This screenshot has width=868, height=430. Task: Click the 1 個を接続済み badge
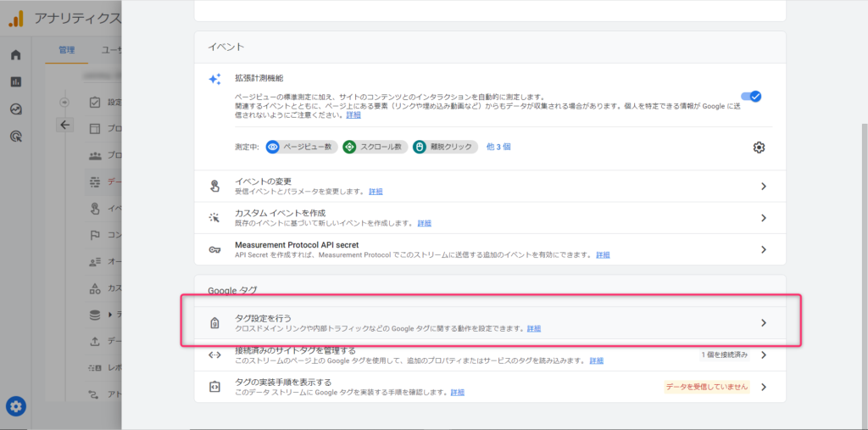(x=724, y=355)
